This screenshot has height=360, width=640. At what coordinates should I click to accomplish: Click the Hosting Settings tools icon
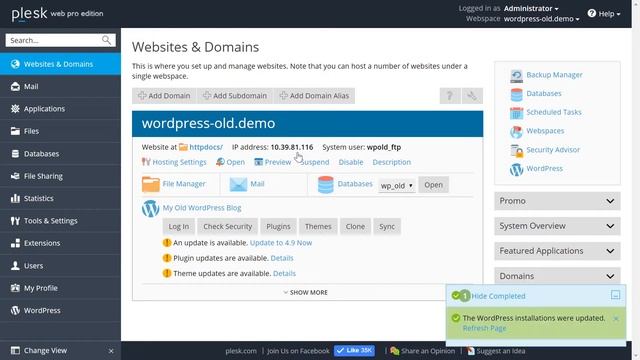point(146,162)
